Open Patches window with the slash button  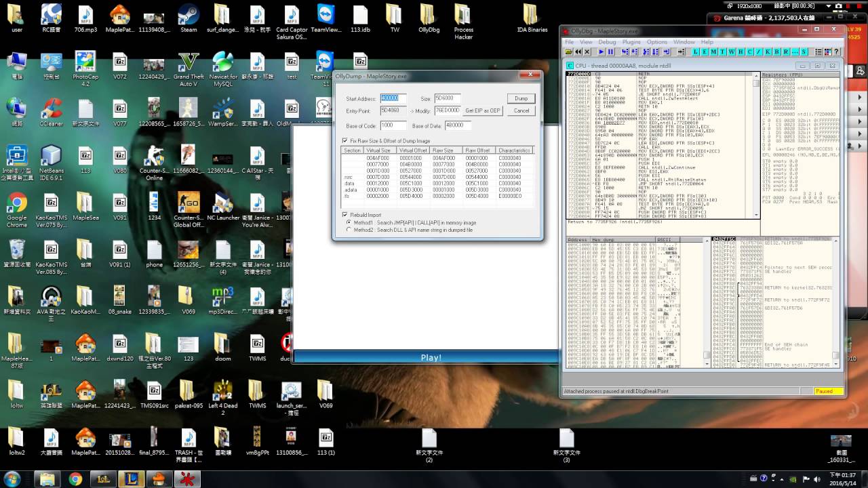coord(759,52)
